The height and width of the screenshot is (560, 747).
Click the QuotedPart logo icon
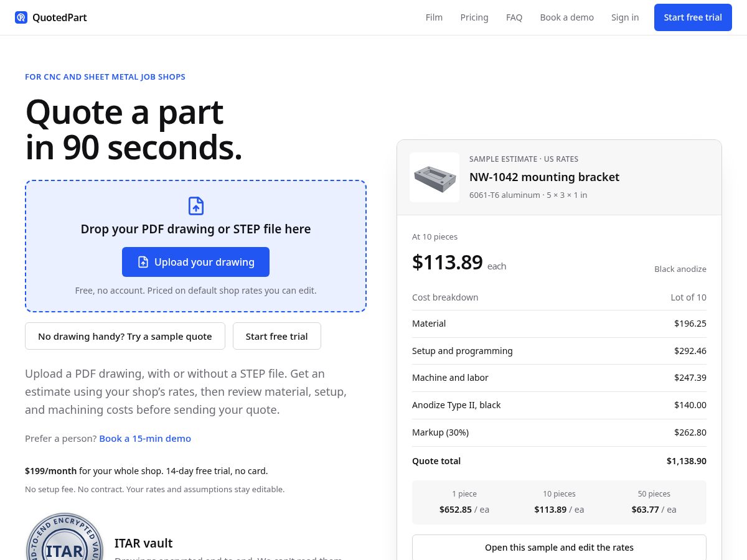(21, 17)
